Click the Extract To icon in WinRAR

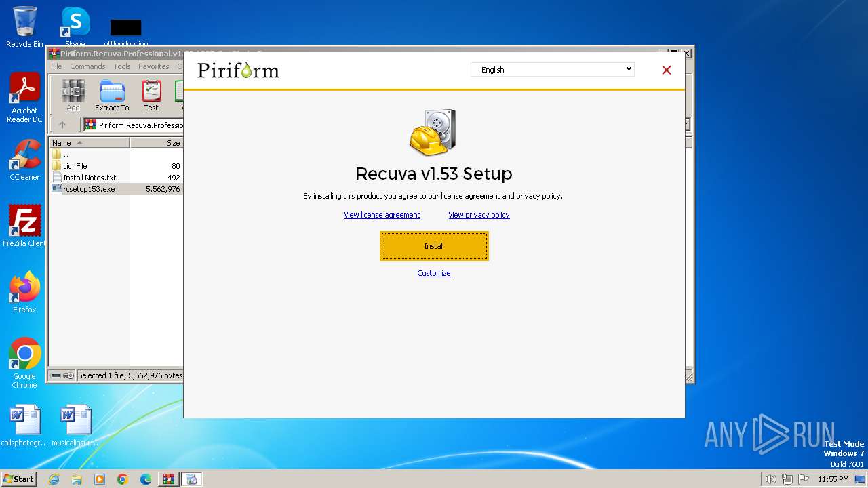(112, 96)
